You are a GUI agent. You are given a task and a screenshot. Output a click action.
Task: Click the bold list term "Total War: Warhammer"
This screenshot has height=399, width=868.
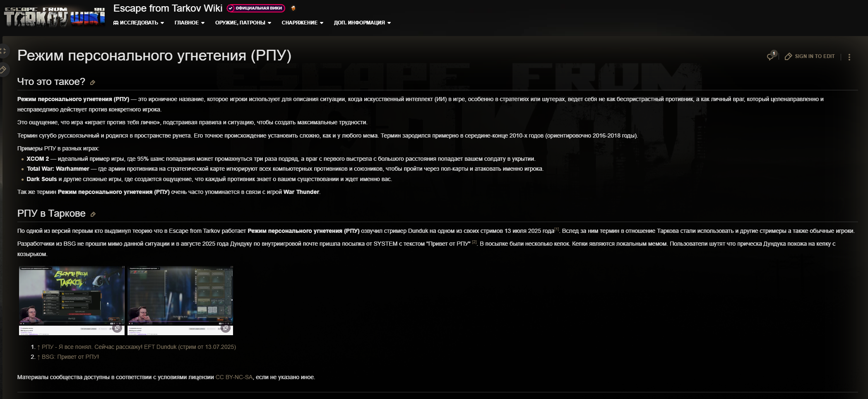tap(58, 169)
